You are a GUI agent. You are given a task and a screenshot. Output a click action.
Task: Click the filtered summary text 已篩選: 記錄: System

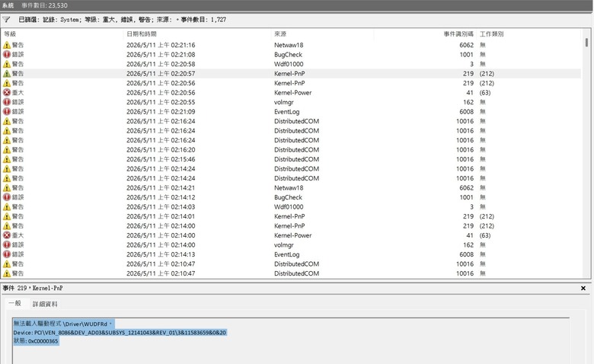49,19
